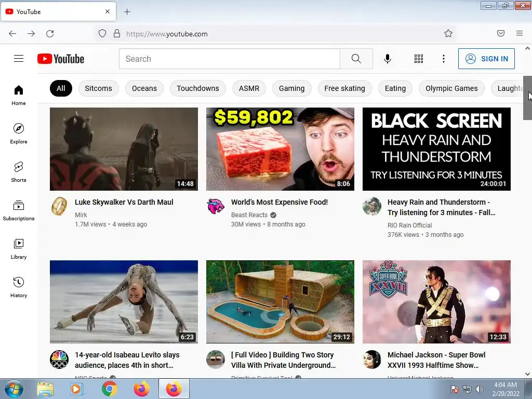532x399 pixels.
Task: Click the Mirk channel name
Action: (x=81, y=215)
